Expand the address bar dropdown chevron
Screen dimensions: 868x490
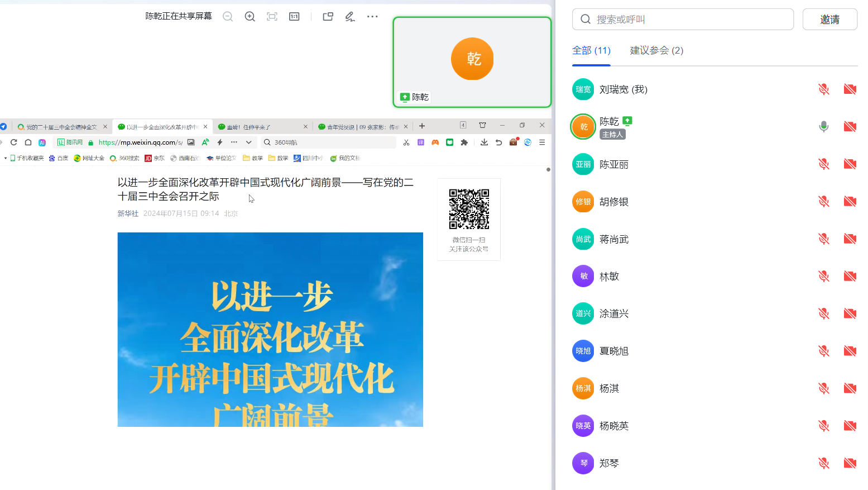[249, 142]
